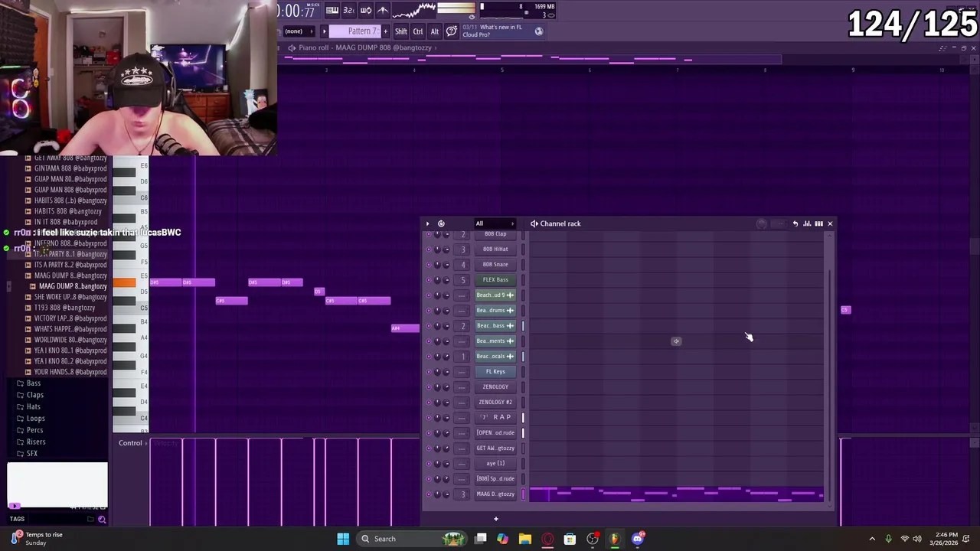Adjust the Channel rack swing knob

pos(761,223)
